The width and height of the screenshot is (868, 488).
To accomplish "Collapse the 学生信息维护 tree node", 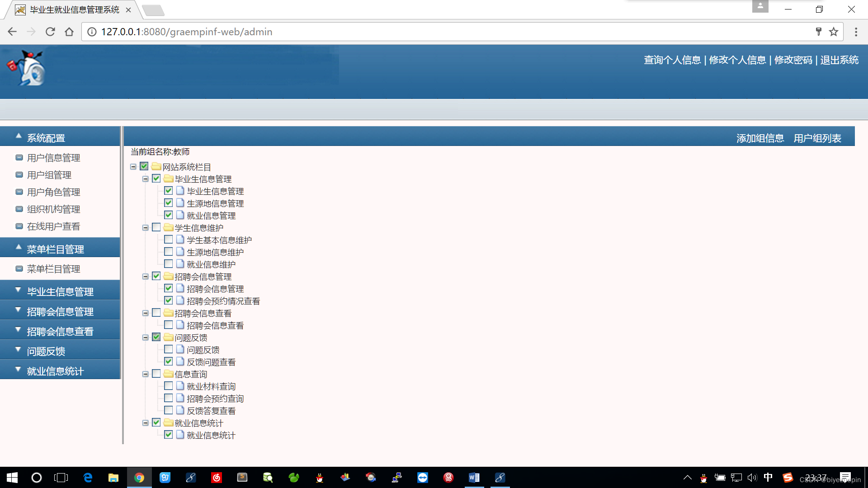I will [146, 228].
